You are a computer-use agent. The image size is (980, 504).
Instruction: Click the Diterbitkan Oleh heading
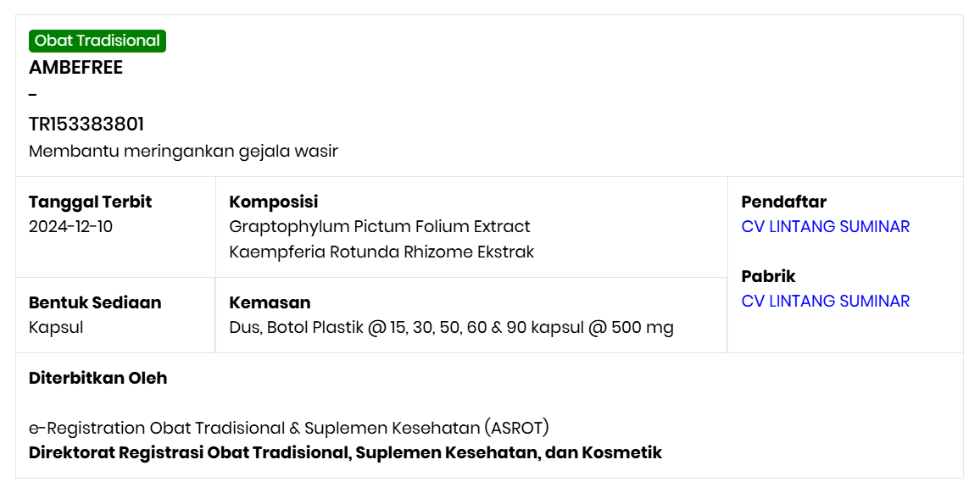click(x=97, y=378)
